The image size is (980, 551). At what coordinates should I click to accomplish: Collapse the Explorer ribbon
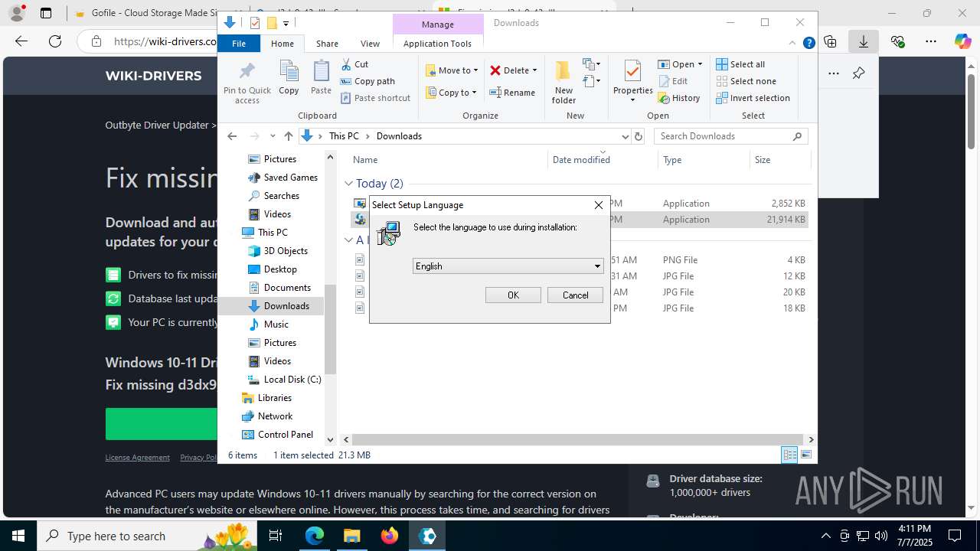point(792,44)
